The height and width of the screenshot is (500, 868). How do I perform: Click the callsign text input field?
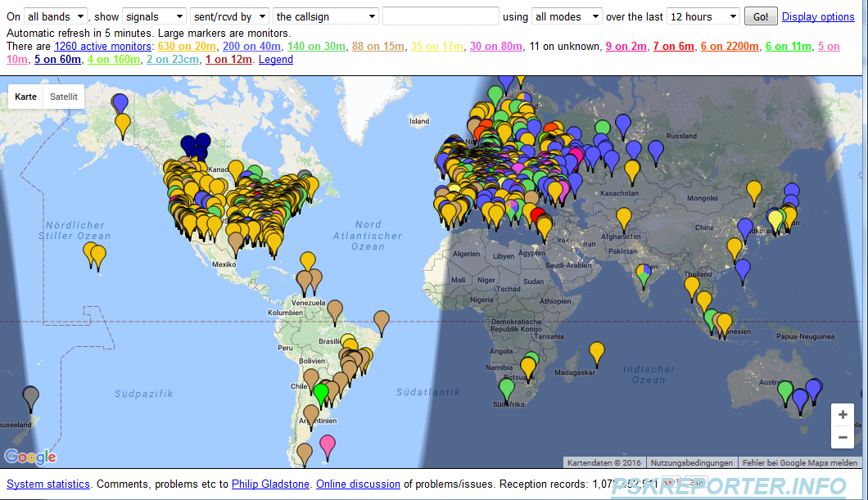point(441,16)
